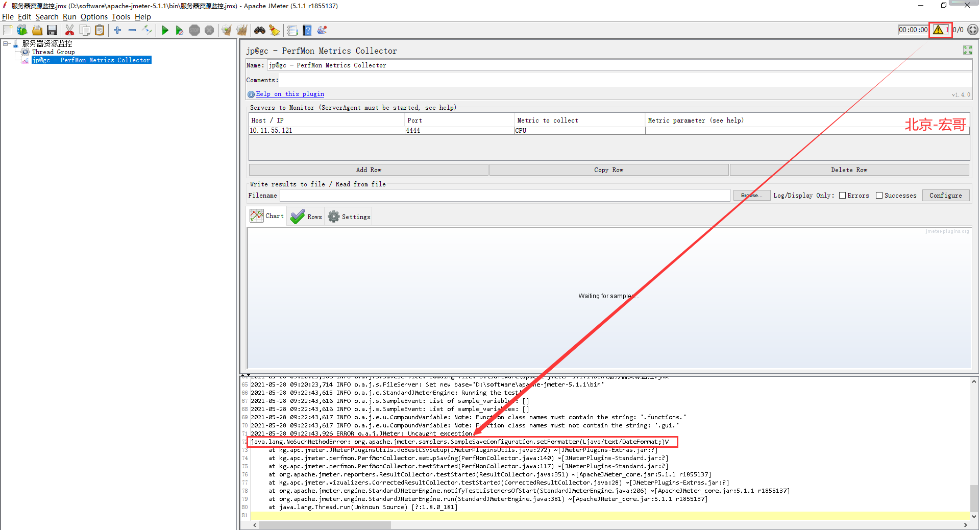The width and height of the screenshot is (980, 530).
Task: Click the Metric to collect column header
Action: pos(580,121)
